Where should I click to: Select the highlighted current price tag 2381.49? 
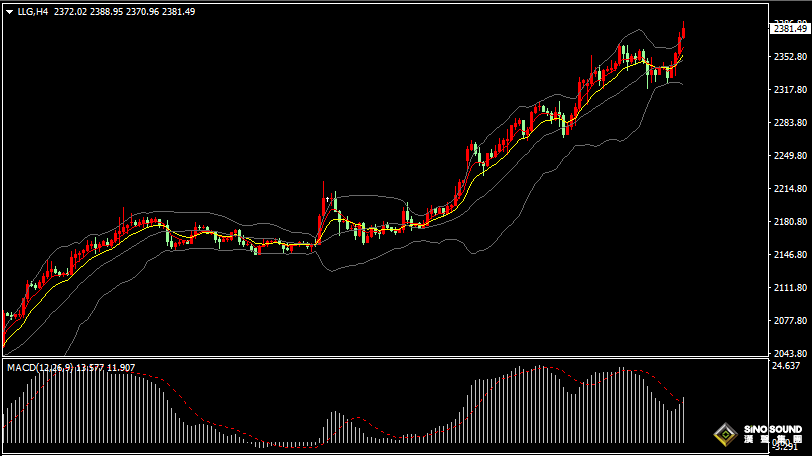[x=790, y=29]
